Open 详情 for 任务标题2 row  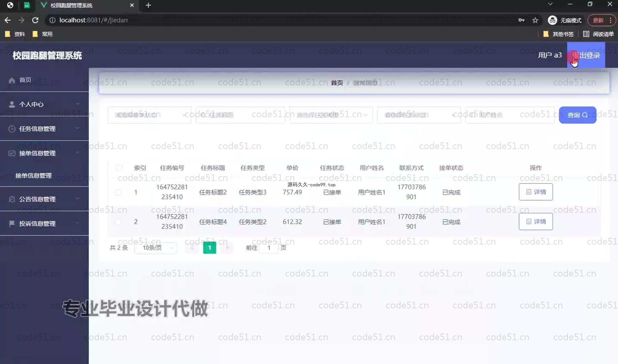(536, 192)
